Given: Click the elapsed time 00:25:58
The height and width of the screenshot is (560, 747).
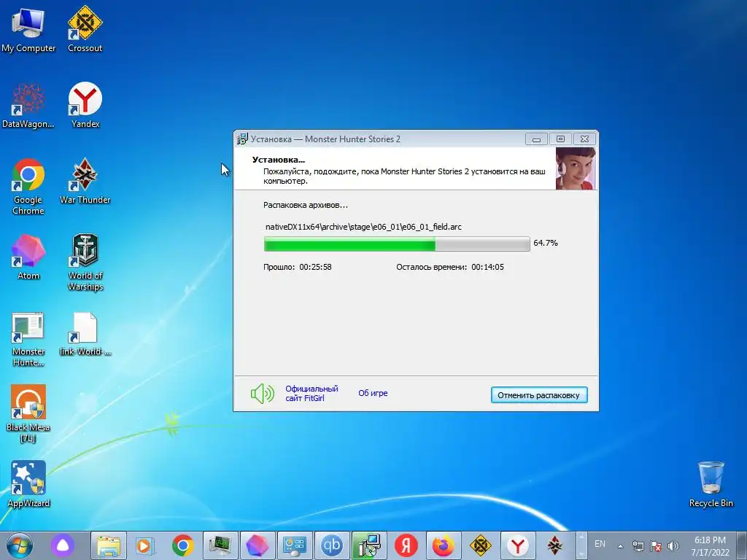Looking at the screenshot, I should point(315,267).
